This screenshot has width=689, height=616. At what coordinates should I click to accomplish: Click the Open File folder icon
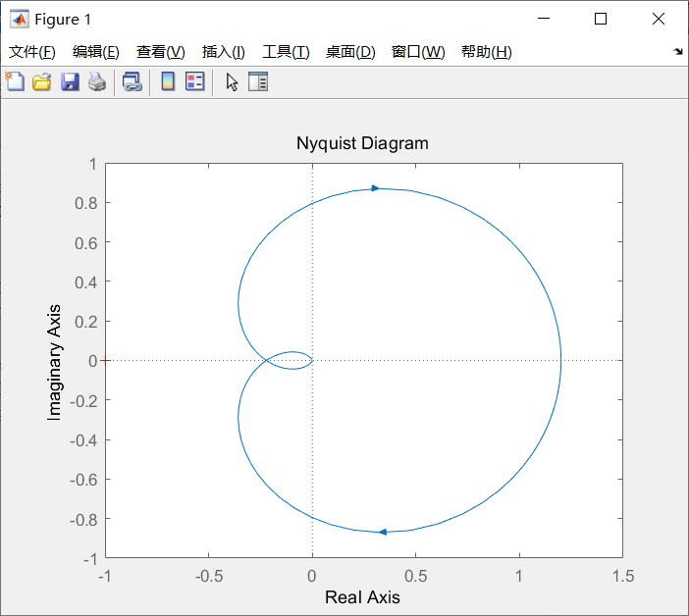(42, 82)
